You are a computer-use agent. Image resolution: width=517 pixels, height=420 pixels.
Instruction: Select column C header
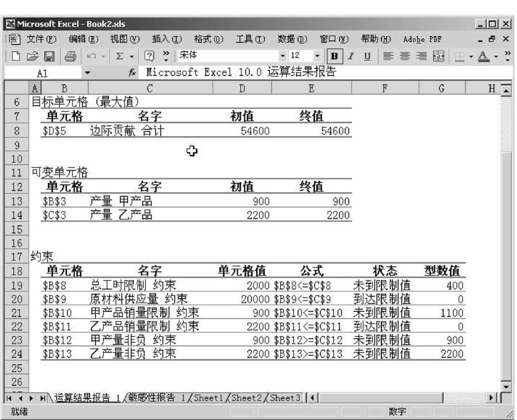pos(150,89)
